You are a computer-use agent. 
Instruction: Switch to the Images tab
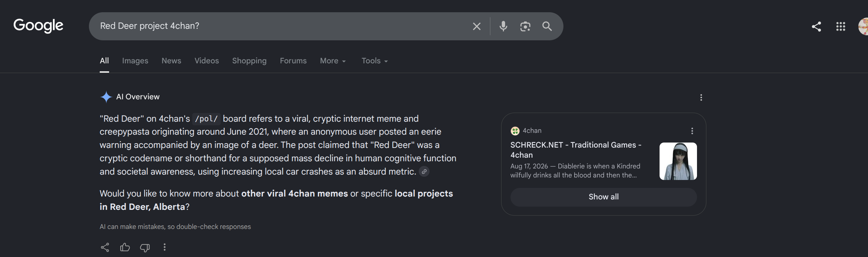click(135, 61)
